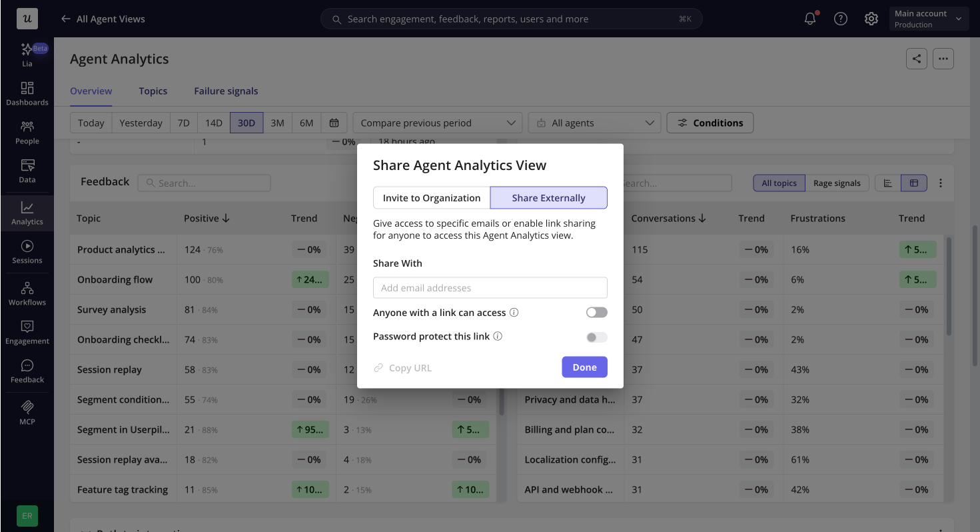Image resolution: width=980 pixels, height=532 pixels.
Task: Click the Survey analysis topic row
Action: coord(112,310)
